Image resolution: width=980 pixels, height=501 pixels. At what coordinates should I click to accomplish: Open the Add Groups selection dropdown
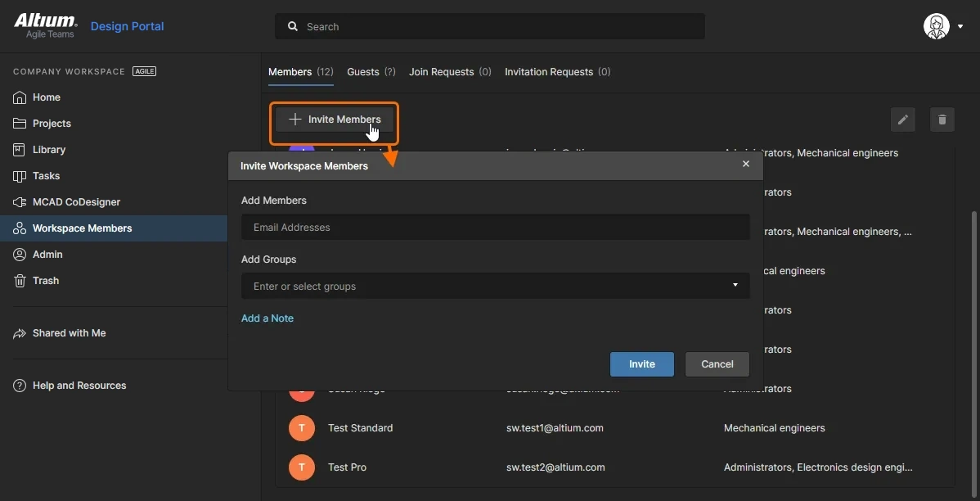[735, 285]
